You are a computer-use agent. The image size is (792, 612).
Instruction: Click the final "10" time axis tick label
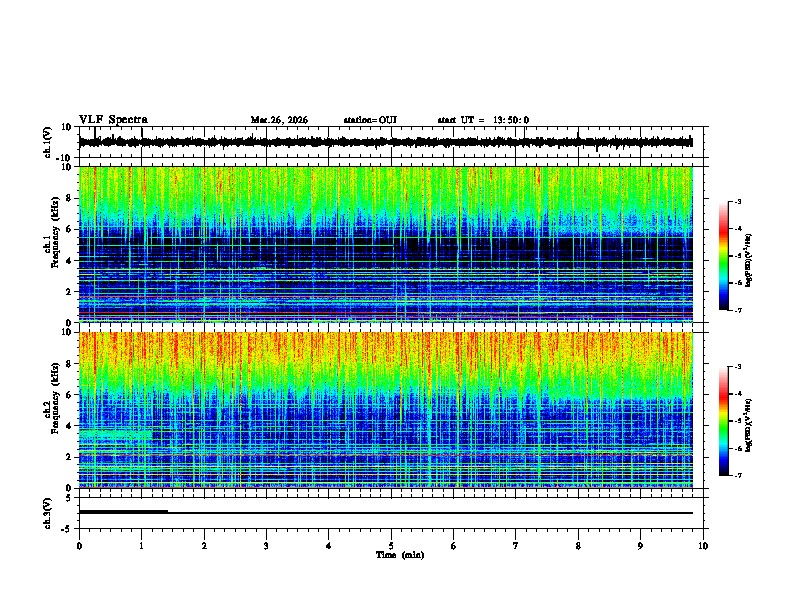coord(703,546)
